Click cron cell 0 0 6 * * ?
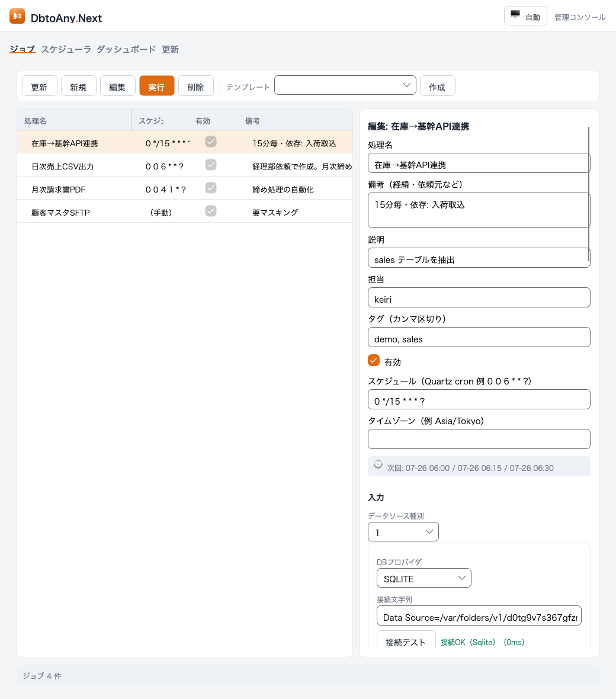Image resolution: width=616 pixels, height=699 pixels. [165, 166]
